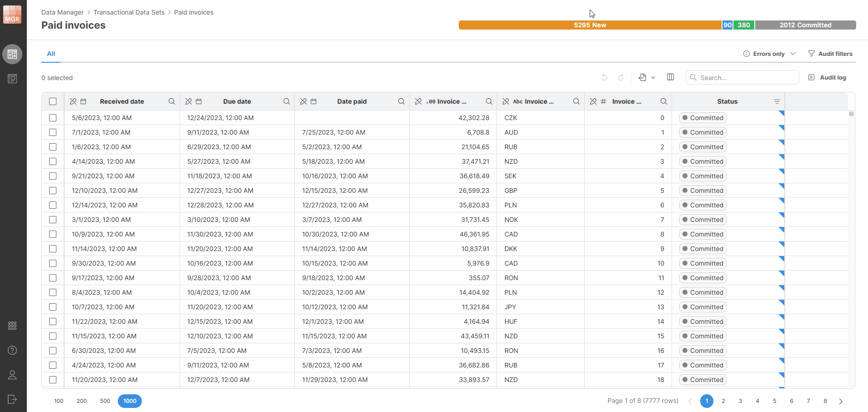The height and width of the screenshot is (412, 868).
Task: Toggle the select all rows checkbox
Action: (53, 101)
